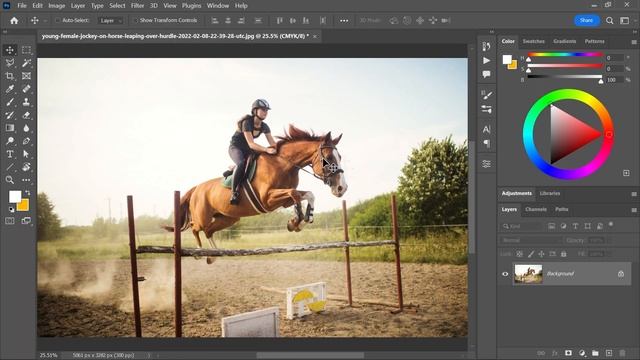Select the Brush tool
This screenshot has width=640, height=360.
pos(10,102)
